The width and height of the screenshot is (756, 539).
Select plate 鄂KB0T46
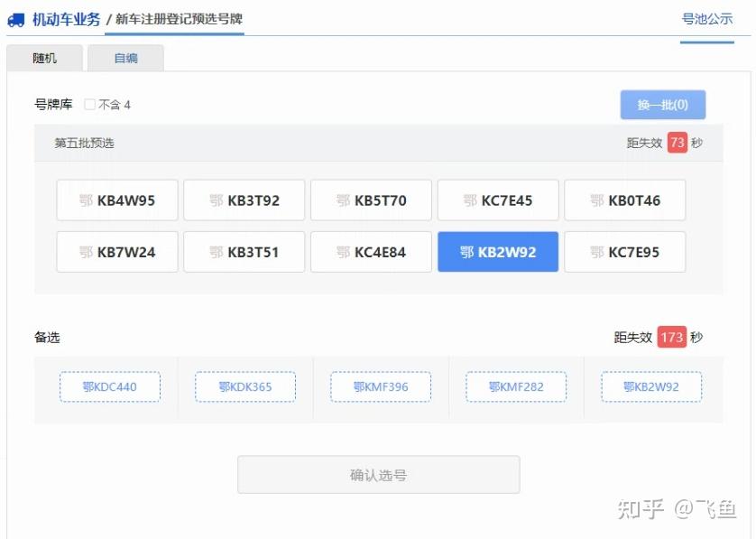click(625, 200)
